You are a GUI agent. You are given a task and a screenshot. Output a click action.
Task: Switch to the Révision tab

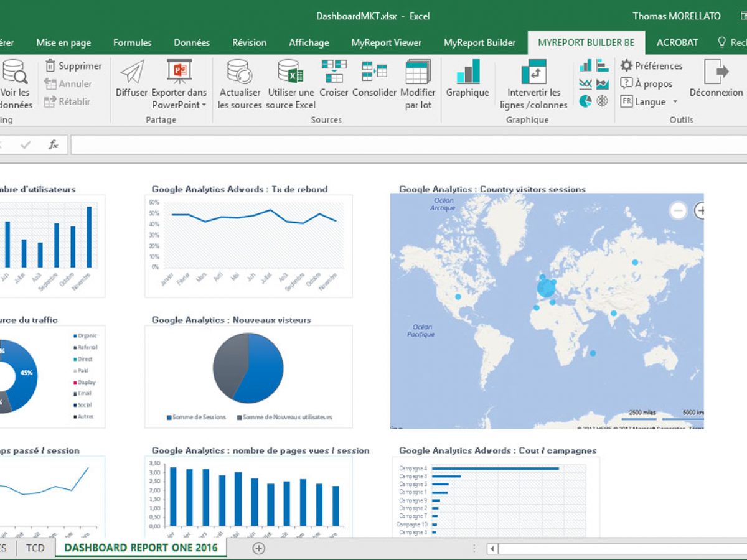click(x=250, y=43)
